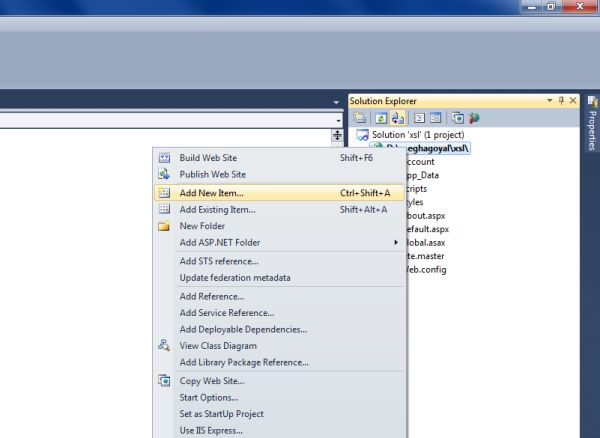Select the Styles folder in tree
Viewport: 600px width, 438px height.
pyautogui.click(x=415, y=202)
